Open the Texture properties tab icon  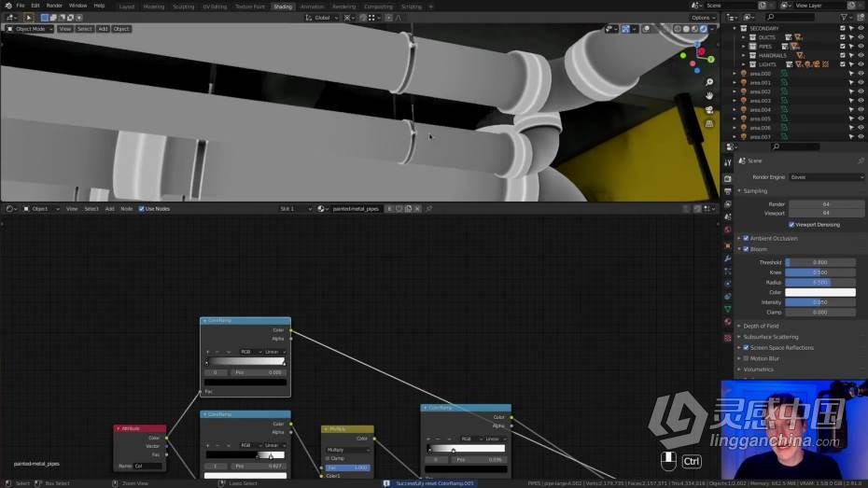tap(727, 338)
